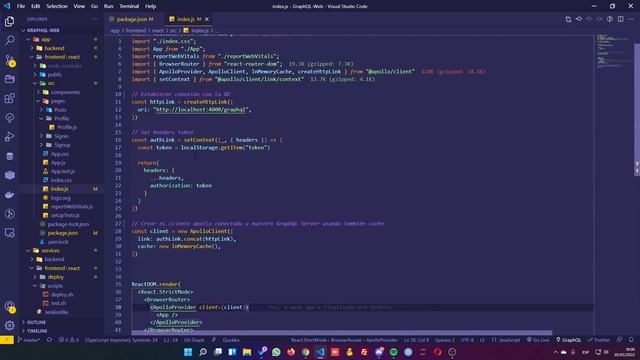This screenshot has height=360, width=640.
Task: Open Jenkinsfile in the explorer
Action: (56, 312)
